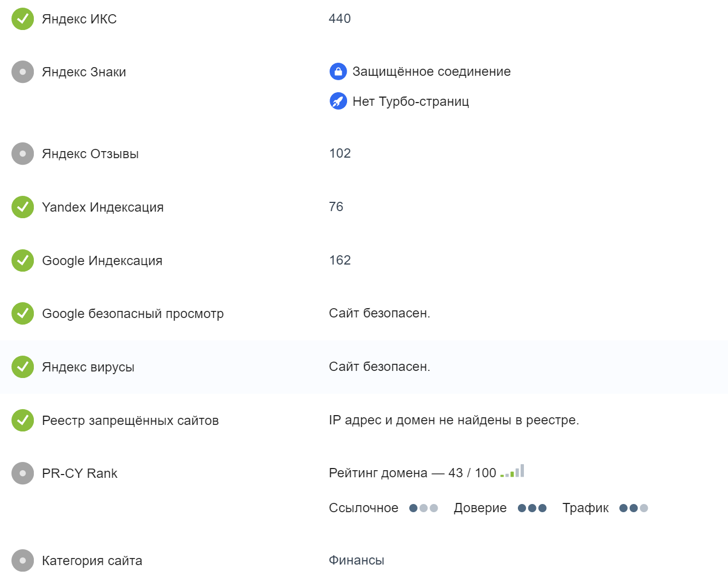Select the Яндекс ИКС label
Screen dimensions: 728x582
pyautogui.click(x=79, y=19)
